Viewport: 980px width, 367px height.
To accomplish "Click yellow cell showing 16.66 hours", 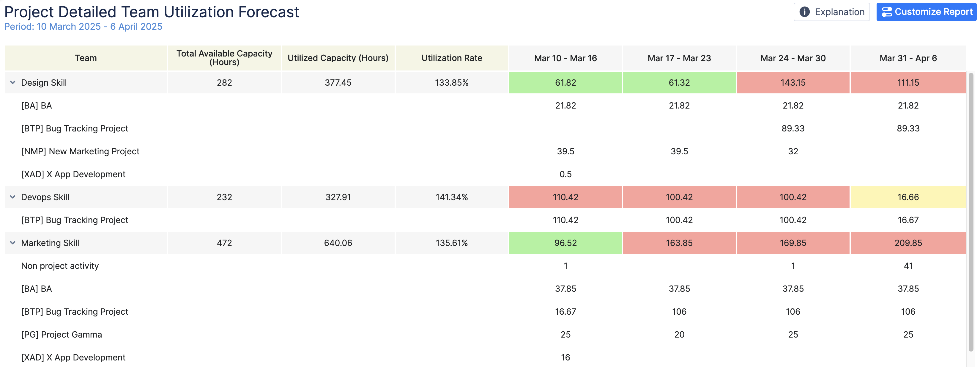I will [x=908, y=197].
